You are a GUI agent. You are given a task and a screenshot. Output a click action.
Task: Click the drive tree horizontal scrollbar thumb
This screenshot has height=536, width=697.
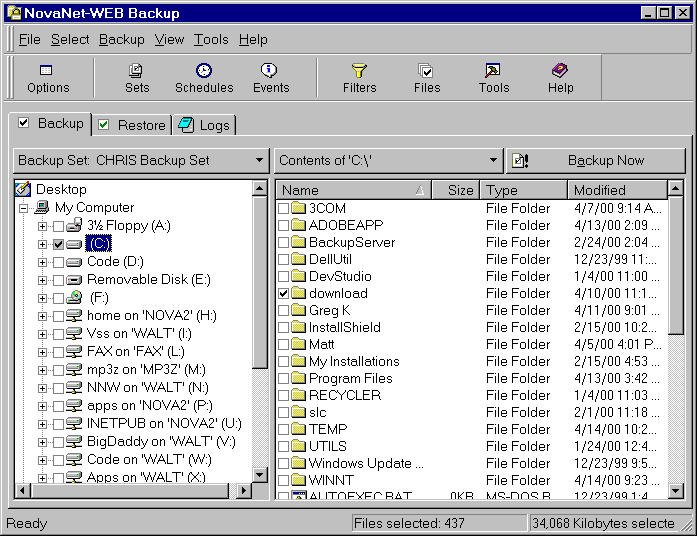(x=129, y=491)
